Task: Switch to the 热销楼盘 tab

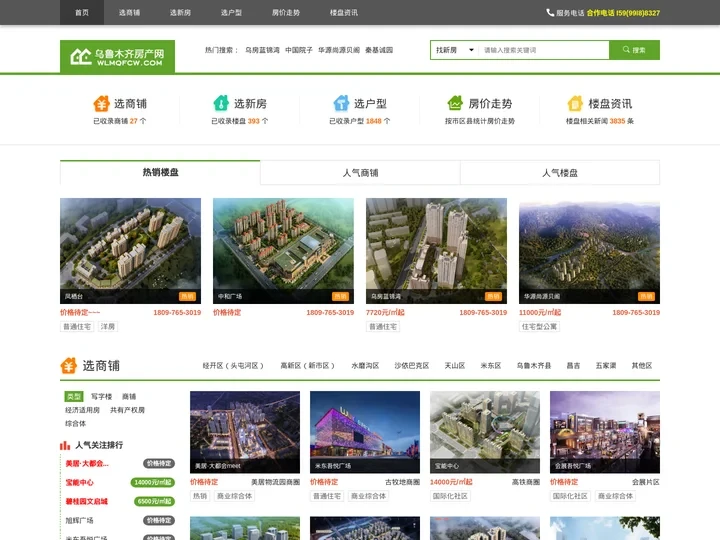Action: (160, 172)
